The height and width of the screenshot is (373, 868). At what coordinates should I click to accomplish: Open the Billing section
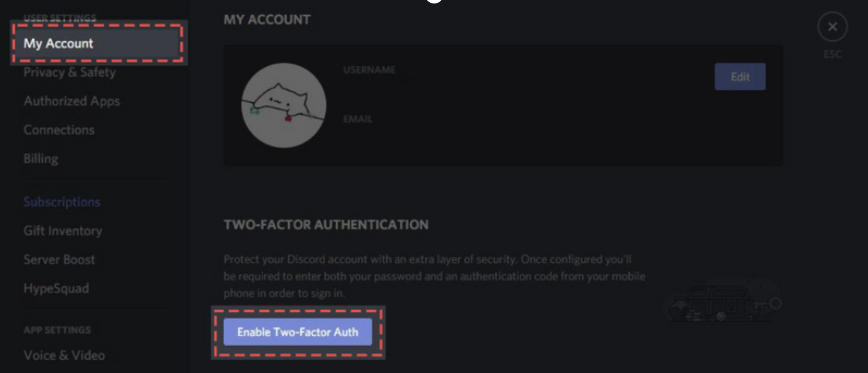pyautogui.click(x=41, y=159)
